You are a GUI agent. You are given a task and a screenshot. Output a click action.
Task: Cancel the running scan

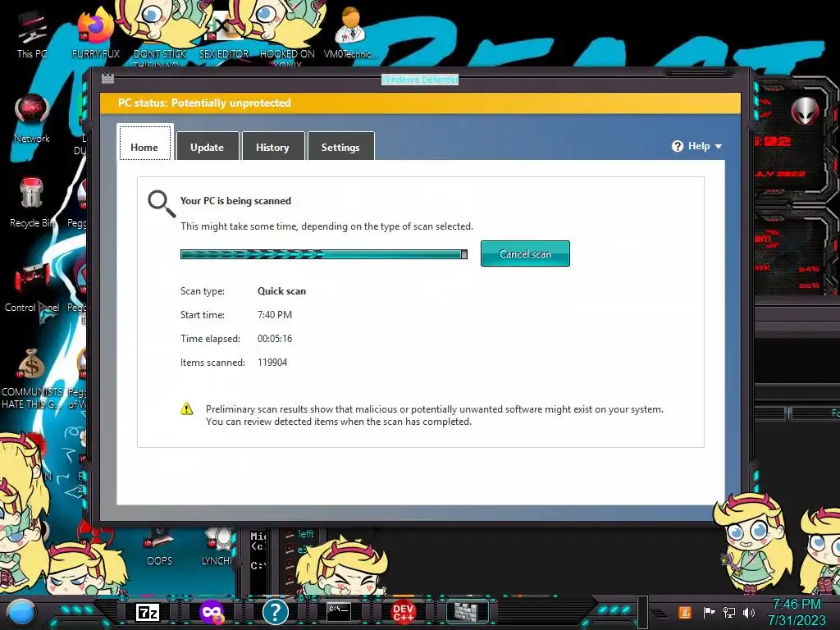[525, 253]
